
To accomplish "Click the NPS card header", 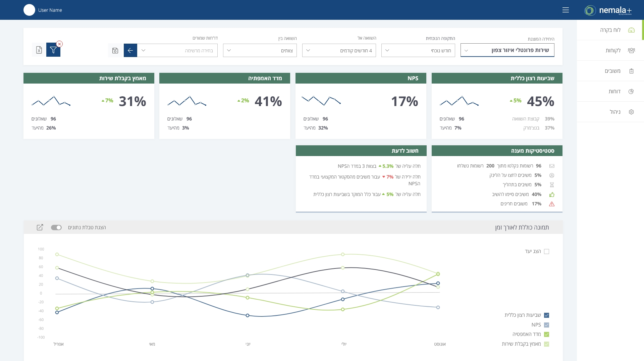I will point(361,78).
